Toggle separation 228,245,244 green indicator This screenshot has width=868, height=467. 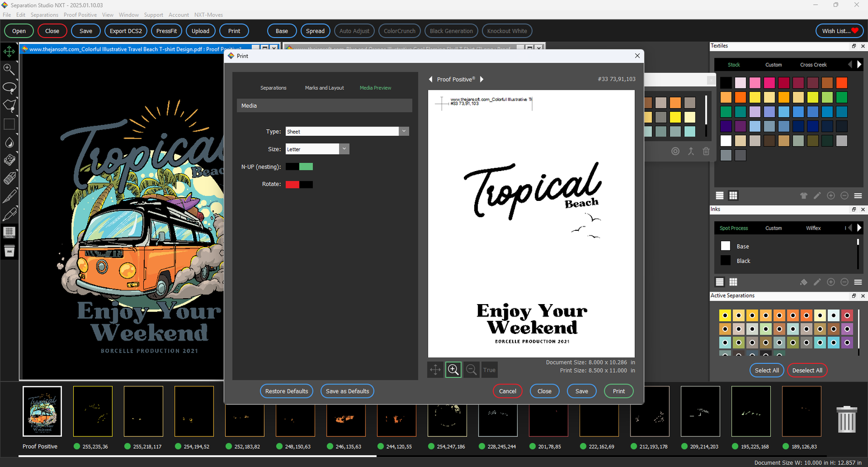point(482,446)
